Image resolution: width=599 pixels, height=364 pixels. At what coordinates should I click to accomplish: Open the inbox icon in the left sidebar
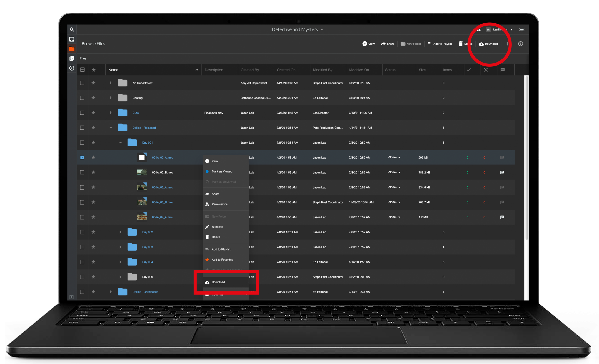72,39
